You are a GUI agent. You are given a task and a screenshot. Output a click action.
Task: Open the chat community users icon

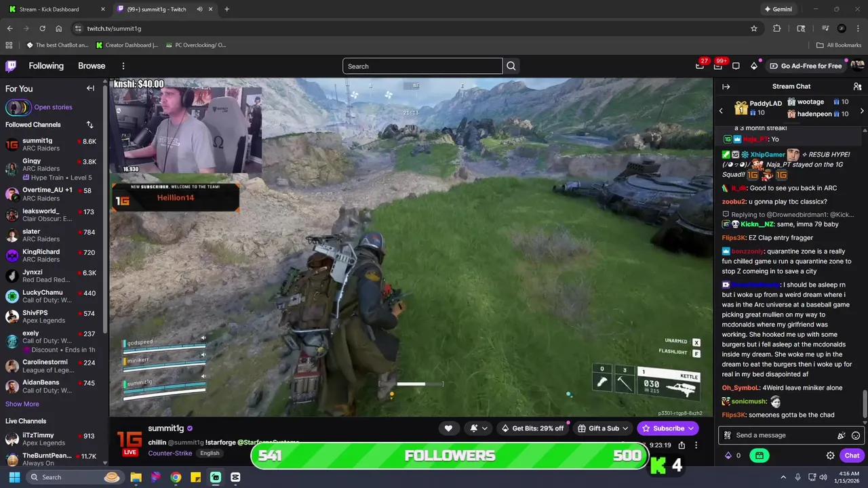[857, 87]
